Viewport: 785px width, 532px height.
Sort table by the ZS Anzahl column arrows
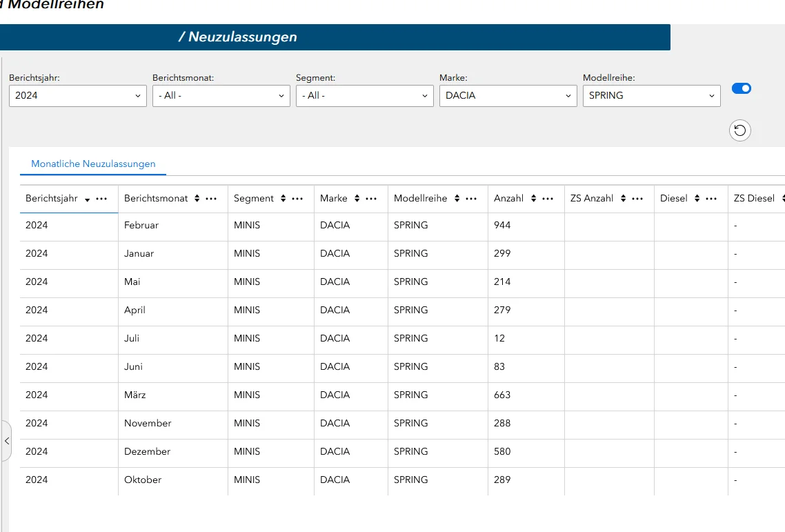tap(623, 199)
